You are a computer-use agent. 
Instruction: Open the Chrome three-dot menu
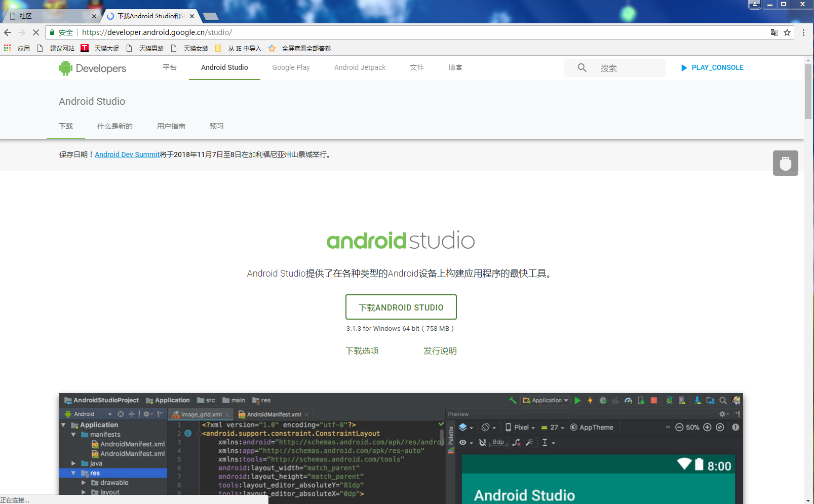pos(803,32)
